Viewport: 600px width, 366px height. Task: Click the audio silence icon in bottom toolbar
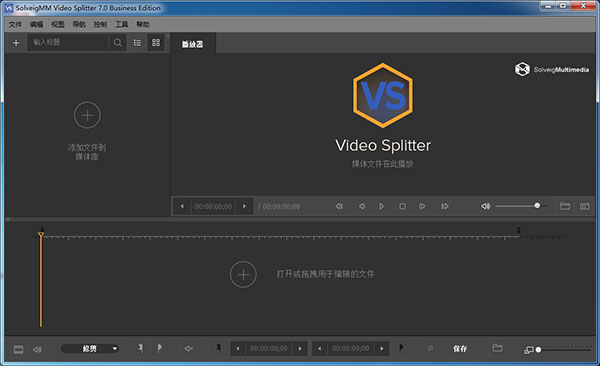[189, 349]
